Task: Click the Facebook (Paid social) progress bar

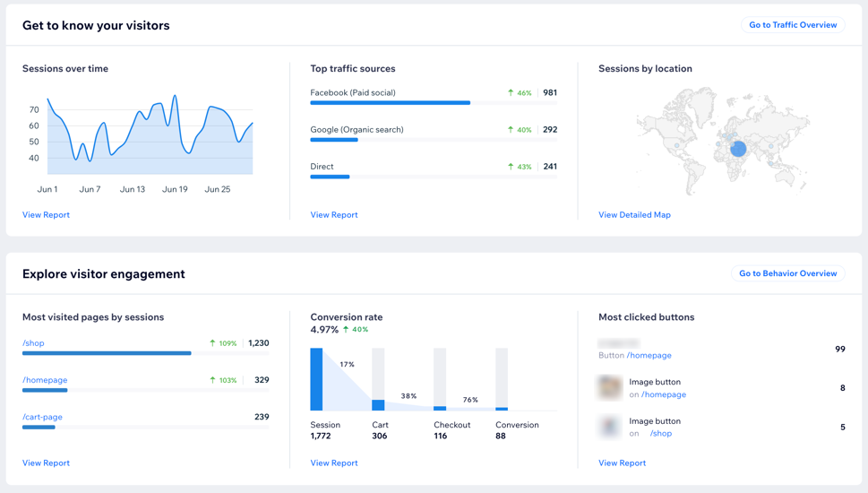Action: coord(434,103)
